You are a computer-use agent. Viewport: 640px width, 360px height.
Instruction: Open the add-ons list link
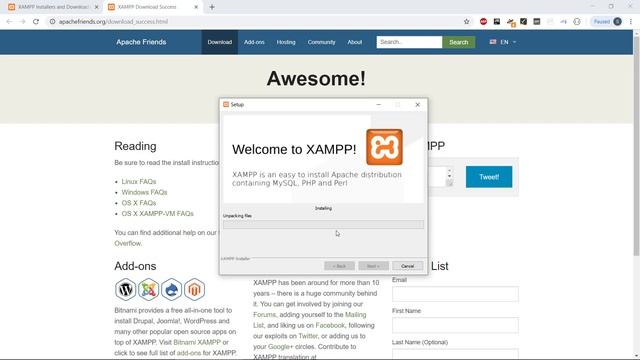pyautogui.click(x=189, y=353)
